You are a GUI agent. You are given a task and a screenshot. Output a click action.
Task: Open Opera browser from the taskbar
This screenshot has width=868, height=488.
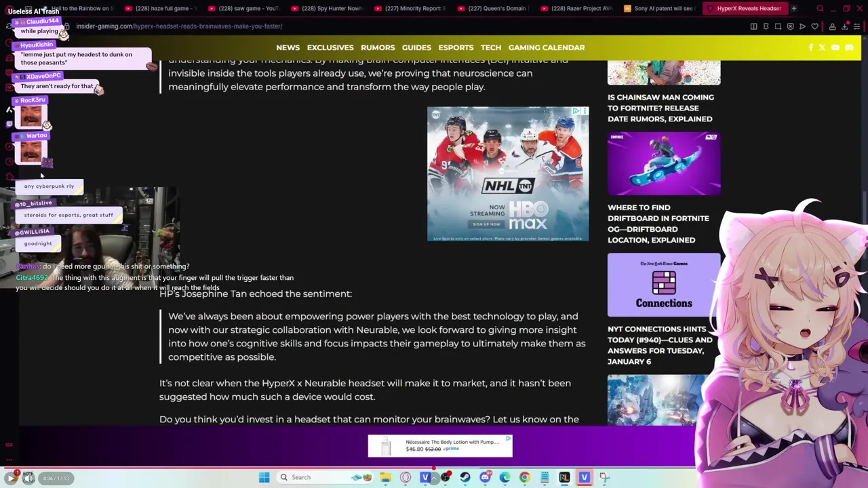point(406,477)
